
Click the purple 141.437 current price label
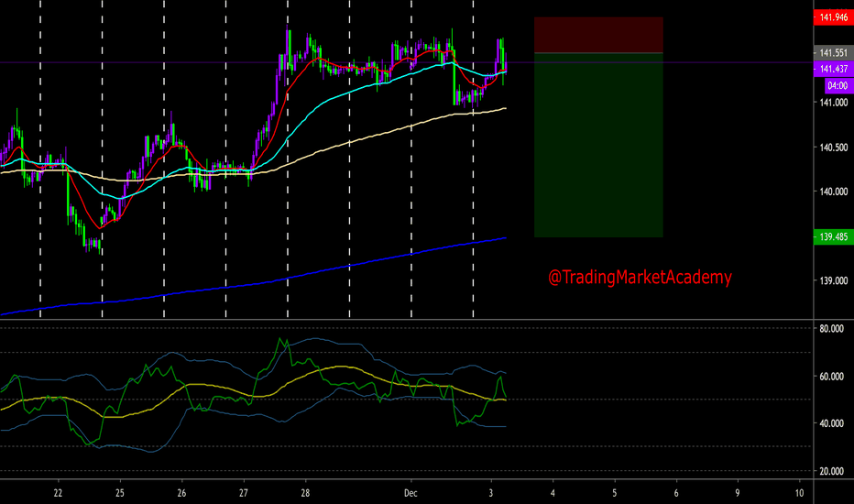point(833,70)
